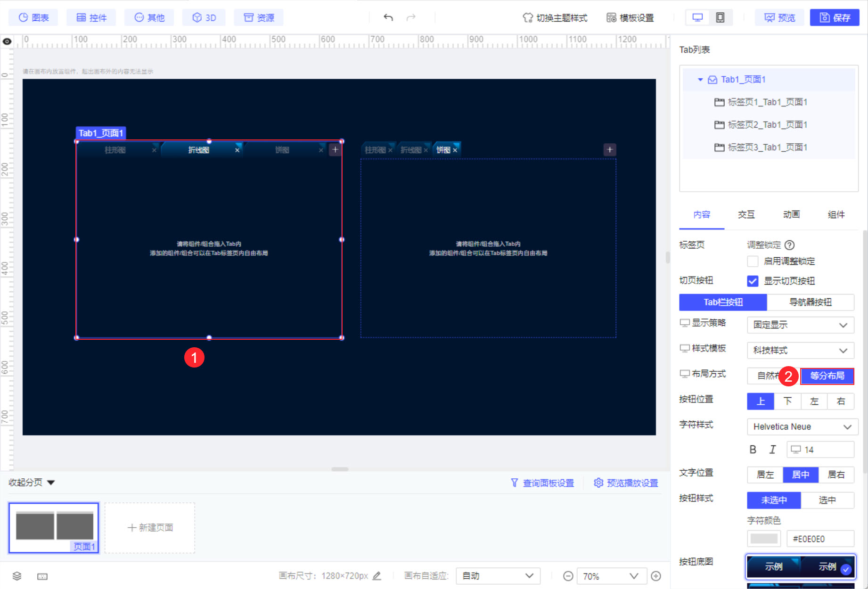The image size is (868, 589).
Task: Open the layers panel icon
Action: (17, 576)
